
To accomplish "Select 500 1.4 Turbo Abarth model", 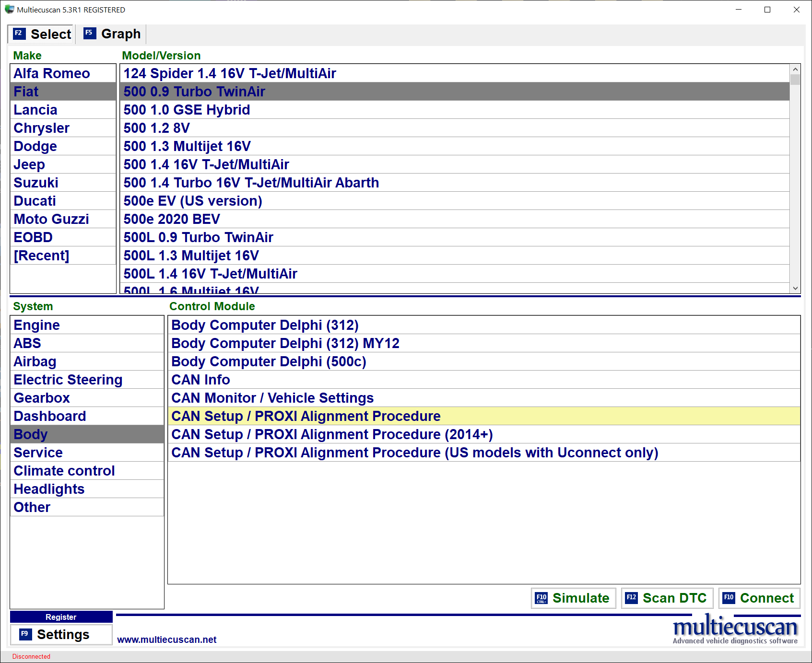I will coord(455,183).
